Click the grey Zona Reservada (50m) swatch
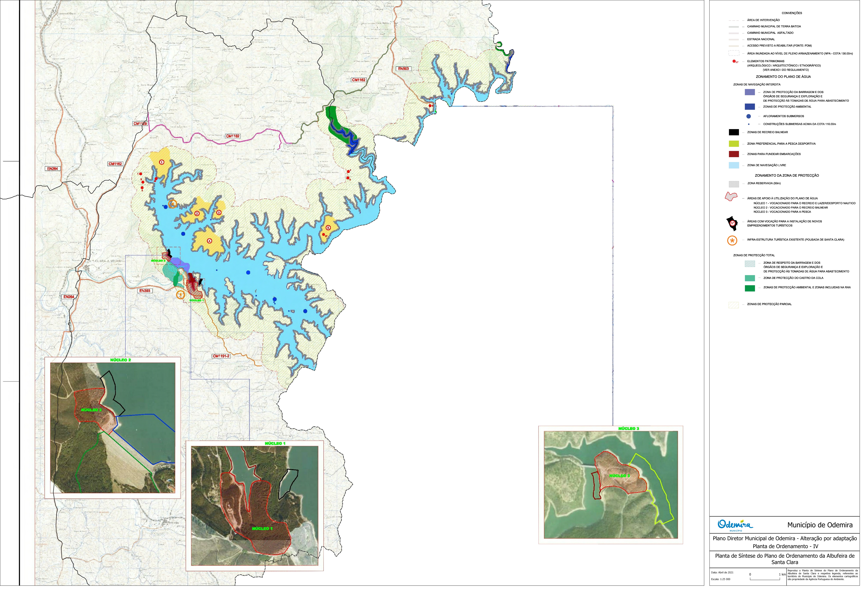The height and width of the screenshot is (589, 868). (734, 184)
